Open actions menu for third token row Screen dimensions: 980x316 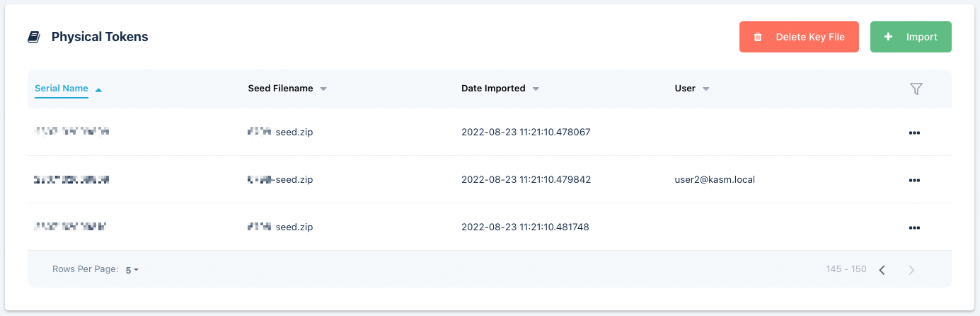[914, 227]
